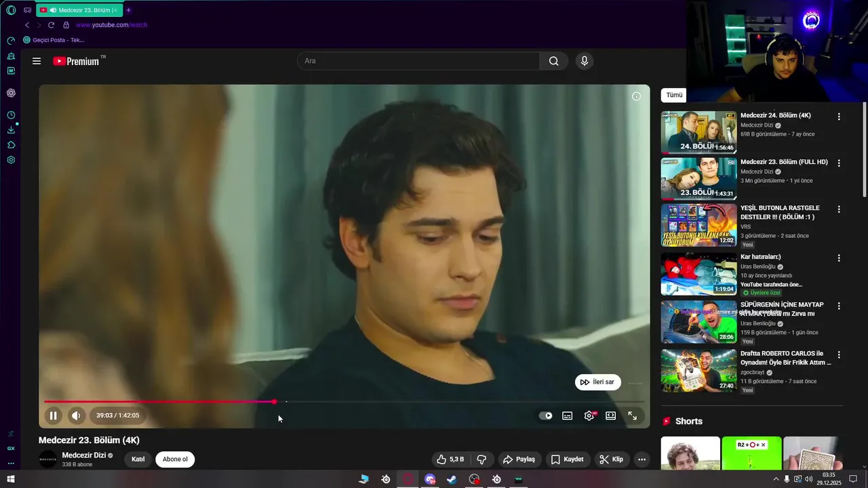Open Downloads icon in sidebar
Image resolution: width=868 pixels, height=488 pixels.
[11, 130]
